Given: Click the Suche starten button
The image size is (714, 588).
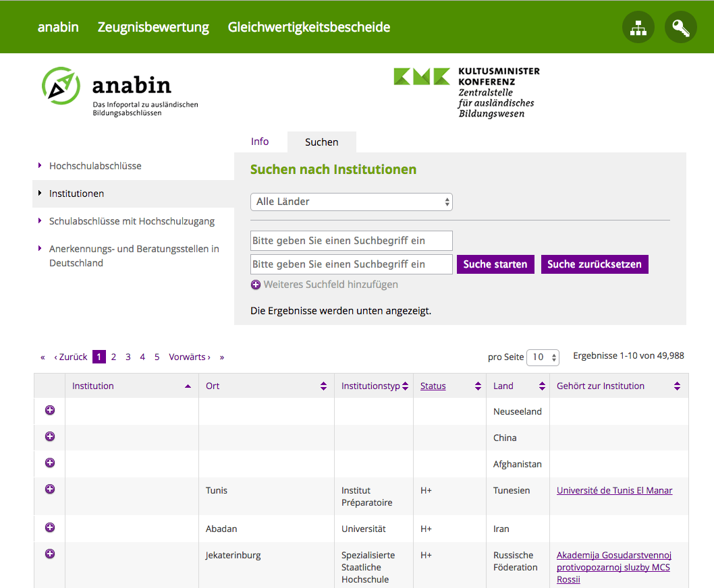Looking at the screenshot, I should tap(495, 264).
